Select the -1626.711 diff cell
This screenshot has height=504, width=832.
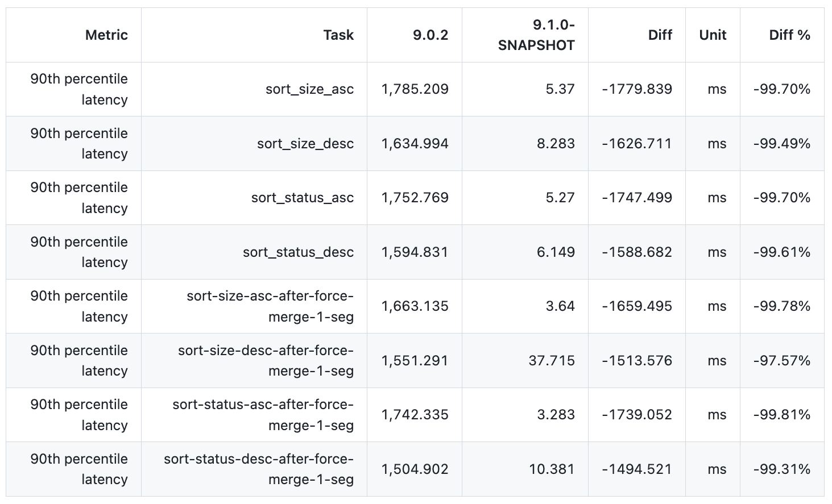pyautogui.click(x=637, y=144)
